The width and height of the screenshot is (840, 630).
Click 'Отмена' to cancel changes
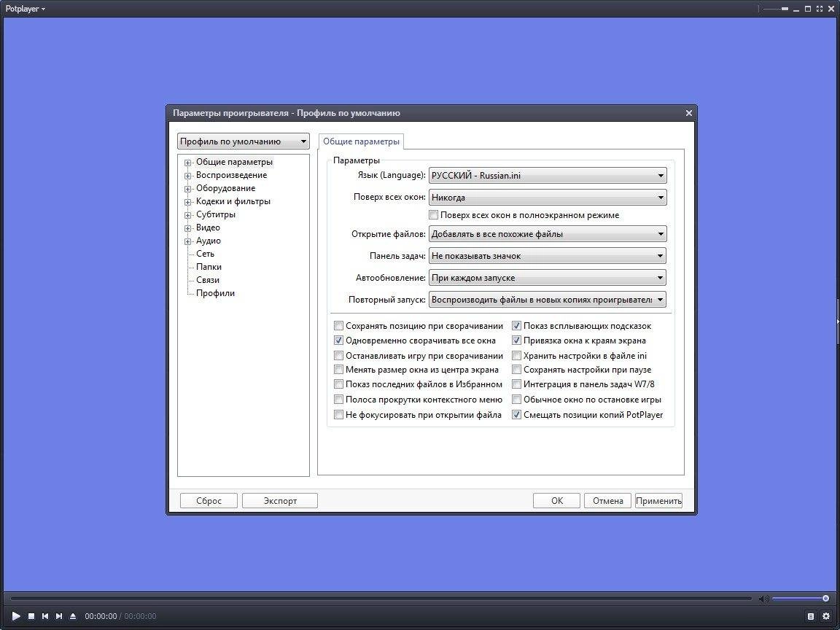tap(607, 501)
